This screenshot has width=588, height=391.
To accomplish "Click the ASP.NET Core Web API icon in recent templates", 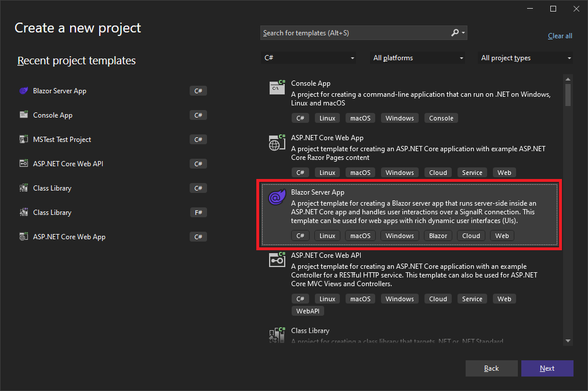I will (24, 163).
